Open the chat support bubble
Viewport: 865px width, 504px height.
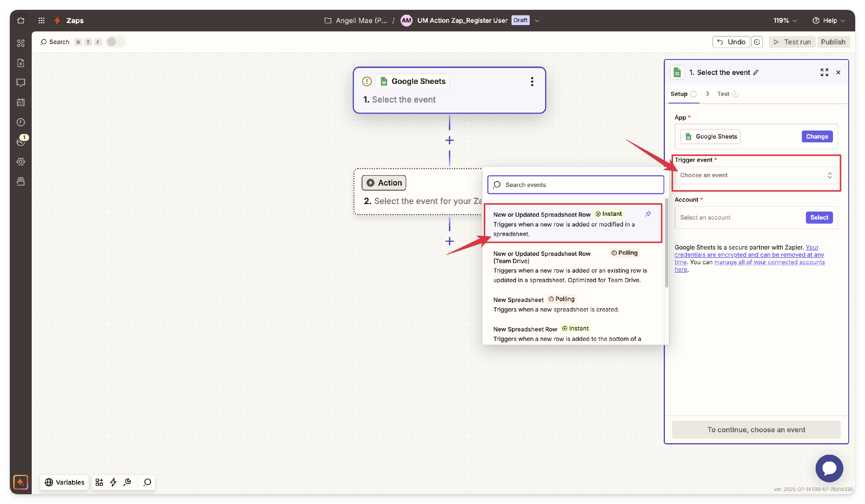pyautogui.click(x=829, y=468)
